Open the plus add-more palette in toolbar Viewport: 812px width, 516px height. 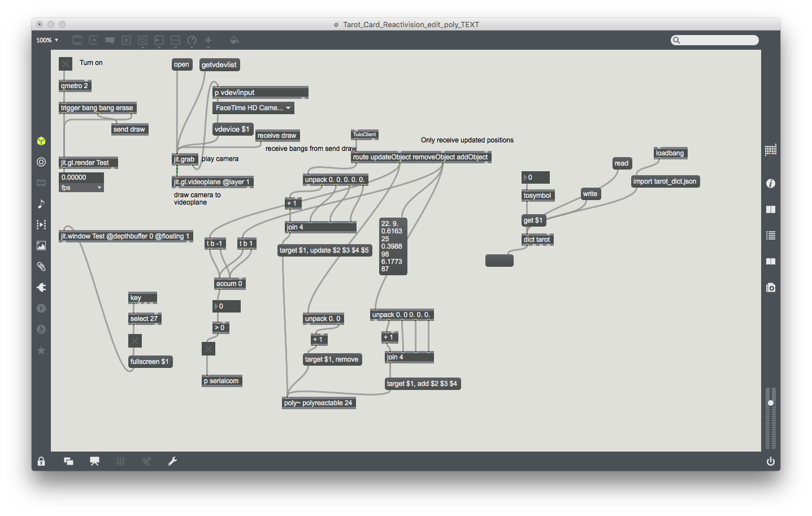pos(208,40)
